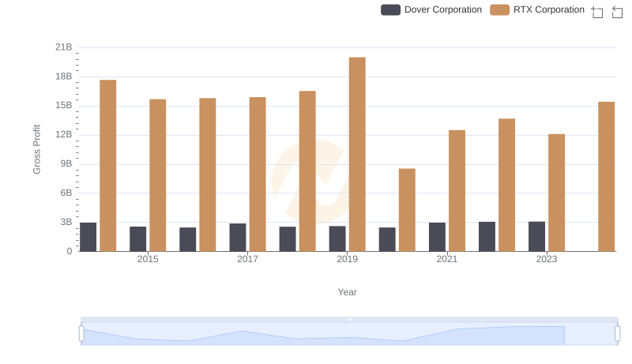
Task: Click RTX Corporation tan legend swatch
Action: click(x=500, y=9)
